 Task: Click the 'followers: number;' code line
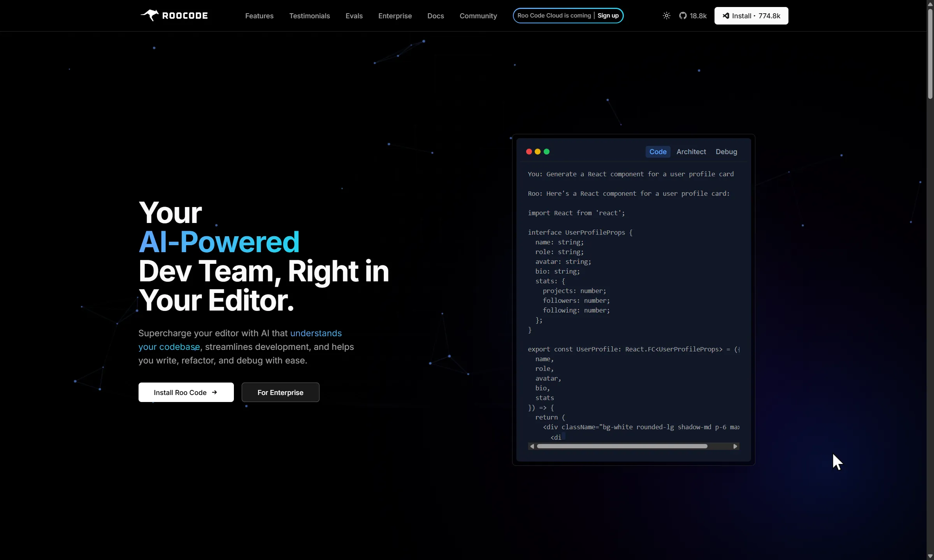(576, 301)
